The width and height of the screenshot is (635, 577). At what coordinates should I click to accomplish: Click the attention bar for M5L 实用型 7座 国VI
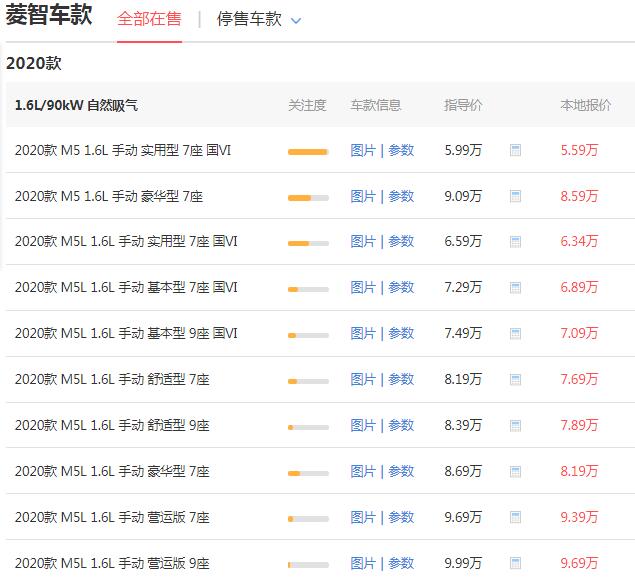[308, 243]
